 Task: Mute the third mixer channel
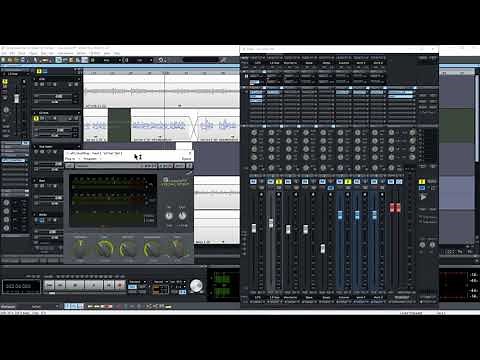(x=288, y=182)
